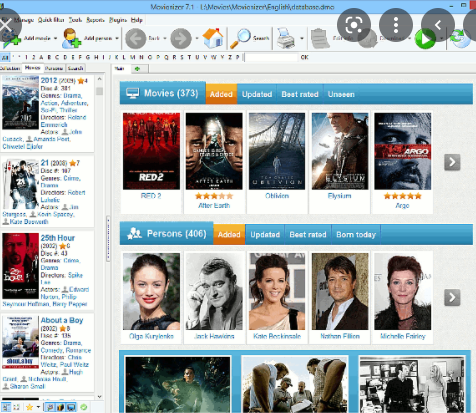This screenshot has height=413, width=476.
Task: Open the Reports menu
Action: pos(95,20)
